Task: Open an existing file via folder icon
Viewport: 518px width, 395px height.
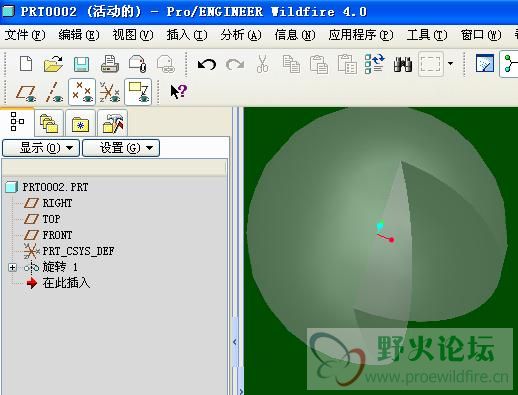Action: (x=53, y=64)
